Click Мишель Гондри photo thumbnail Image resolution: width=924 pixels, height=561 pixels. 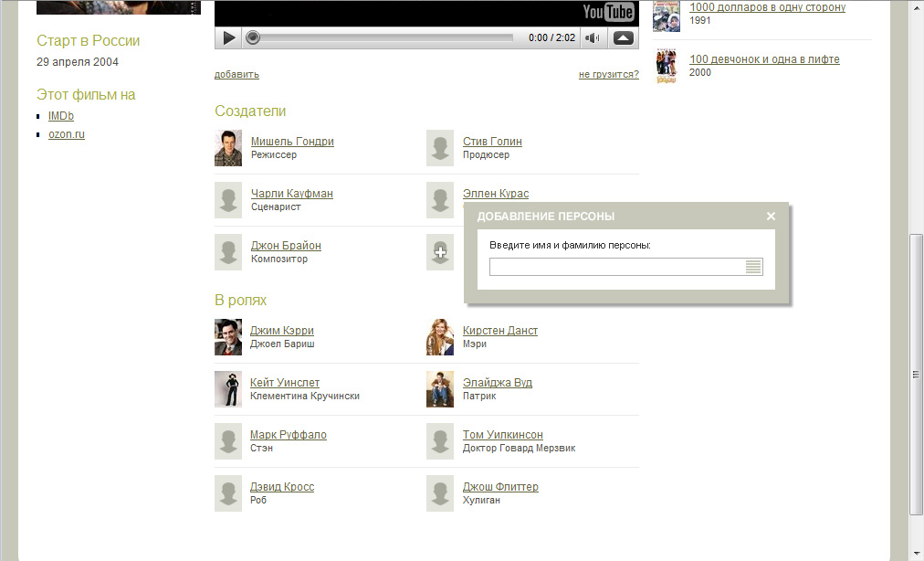(x=228, y=148)
